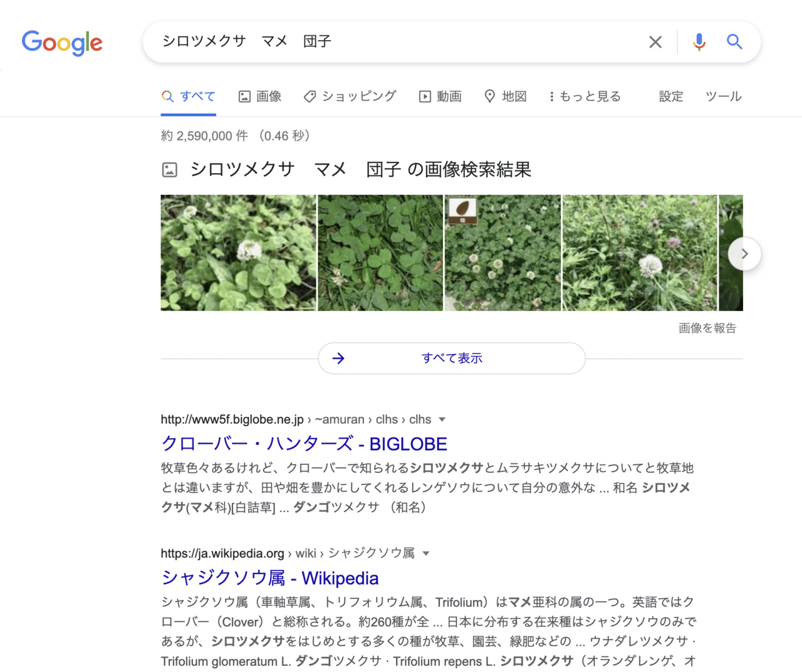Click the dandelion-like clover flower thumbnail
The height and width of the screenshot is (672, 802).
point(639,253)
